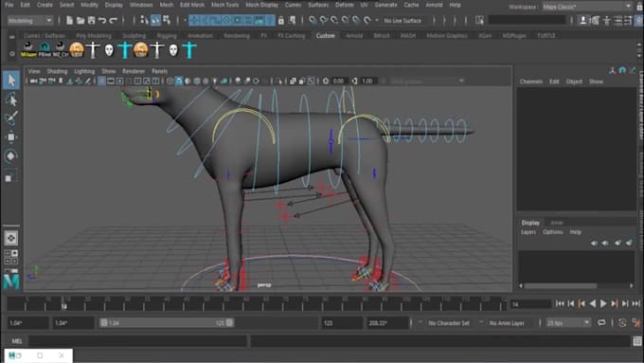Create a new scene with the New file icon

click(x=69, y=20)
